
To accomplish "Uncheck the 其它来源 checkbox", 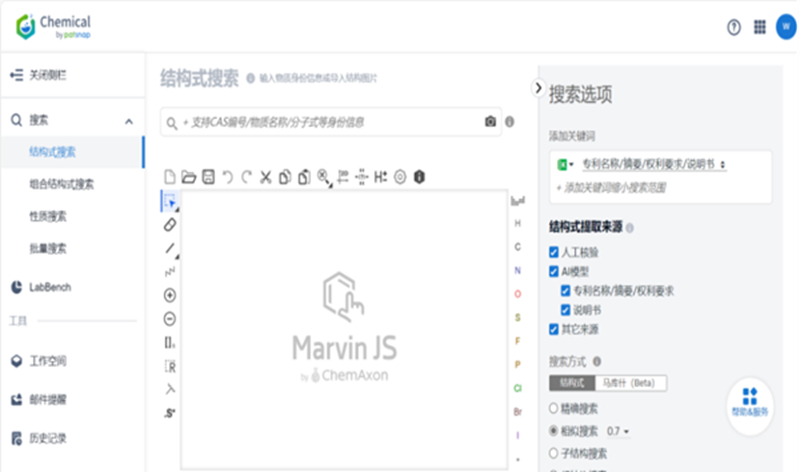I will point(554,329).
